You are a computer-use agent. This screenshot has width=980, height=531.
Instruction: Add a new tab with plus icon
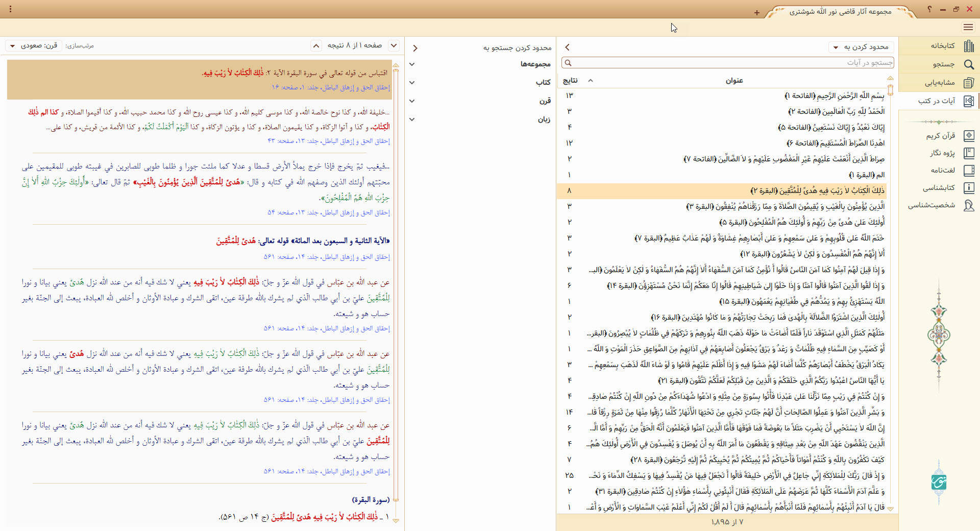tap(757, 13)
